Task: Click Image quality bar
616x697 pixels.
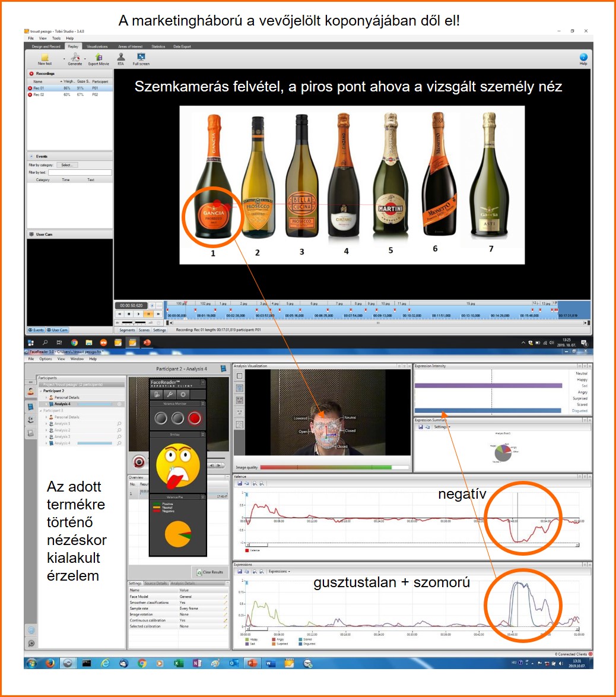Action: 334,467
